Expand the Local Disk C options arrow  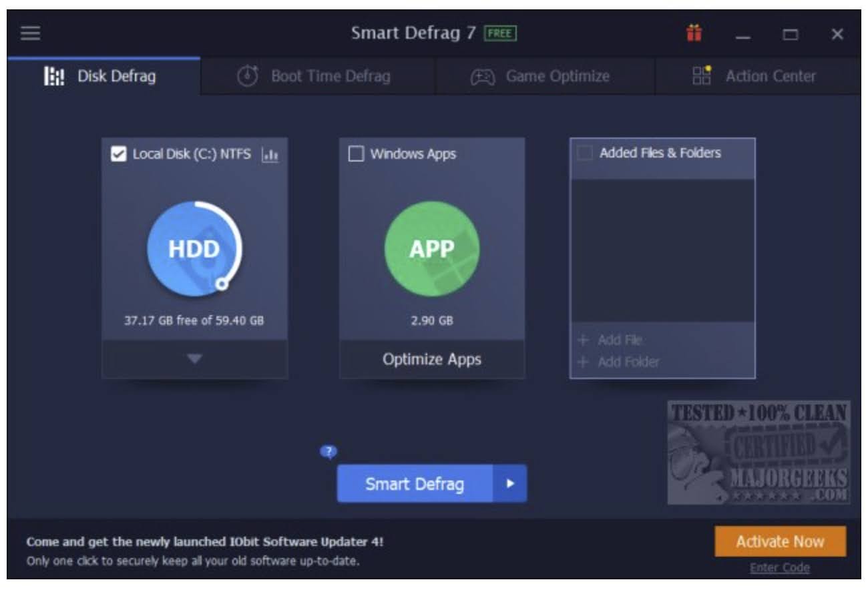[x=194, y=359]
